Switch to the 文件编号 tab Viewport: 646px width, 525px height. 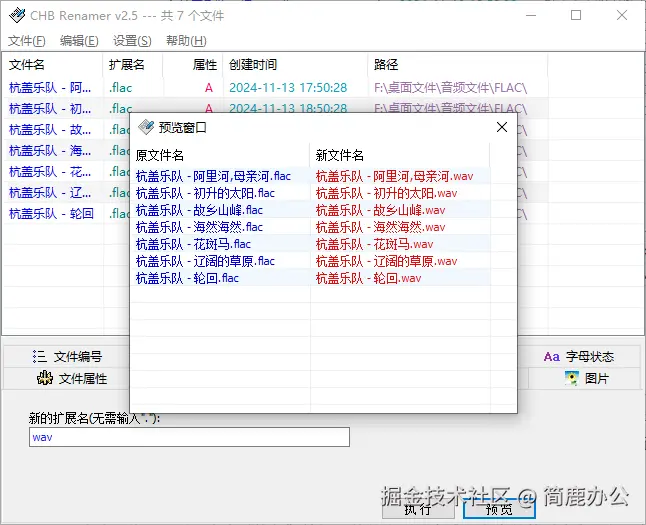(68, 356)
